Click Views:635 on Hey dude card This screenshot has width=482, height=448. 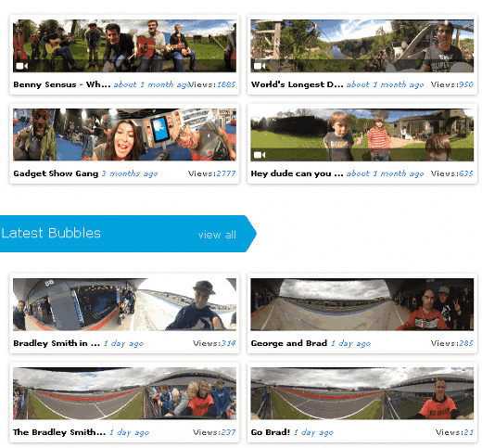click(452, 173)
